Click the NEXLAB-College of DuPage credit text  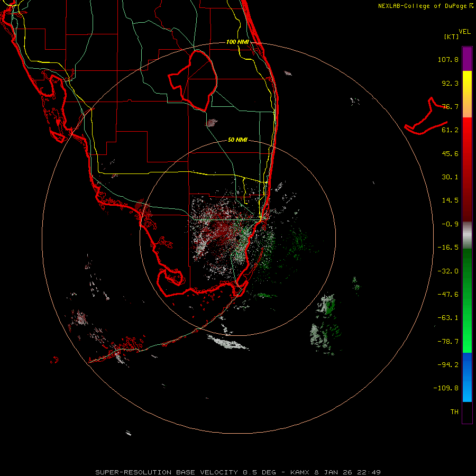[x=423, y=6]
